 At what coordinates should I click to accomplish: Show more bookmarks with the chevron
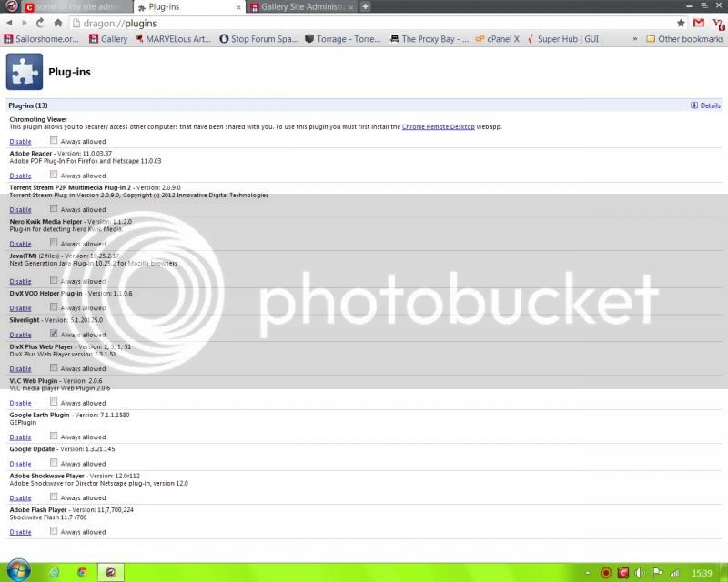(x=634, y=39)
